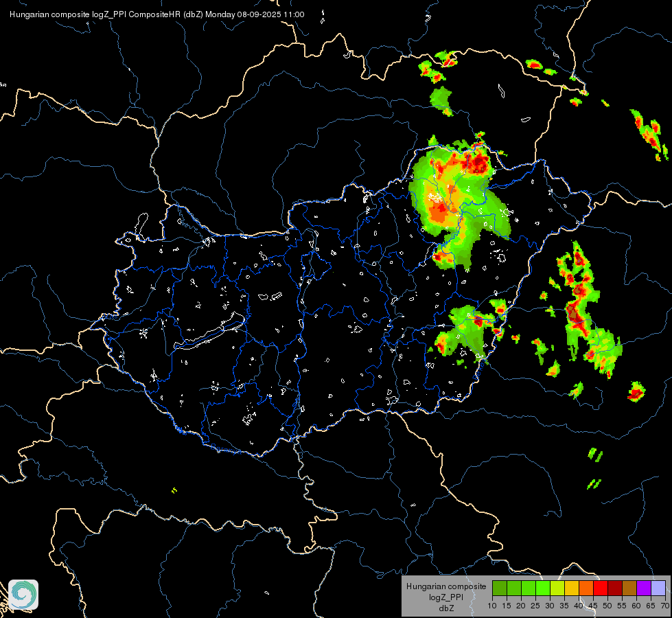Click the 30–35 dBZ yellow-green swatch
672x618 pixels.
[x=557, y=588]
